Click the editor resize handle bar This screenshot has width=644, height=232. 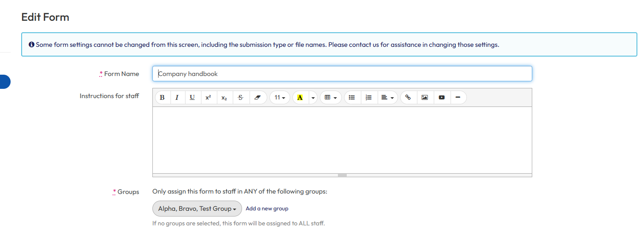click(342, 175)
